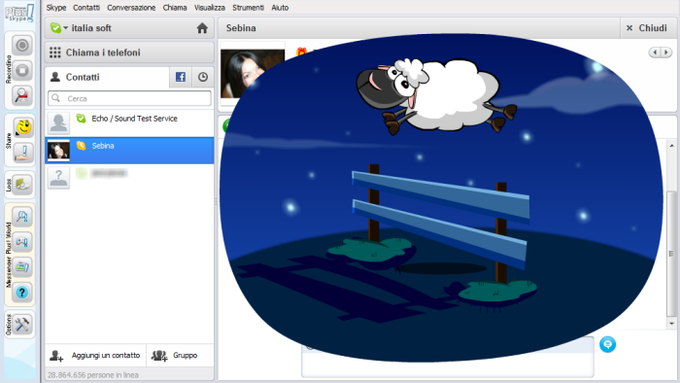This screenshot has width=680, height=383.
Task: Click the Messenger Plus! Skype logo
Action: click(20, 13)
